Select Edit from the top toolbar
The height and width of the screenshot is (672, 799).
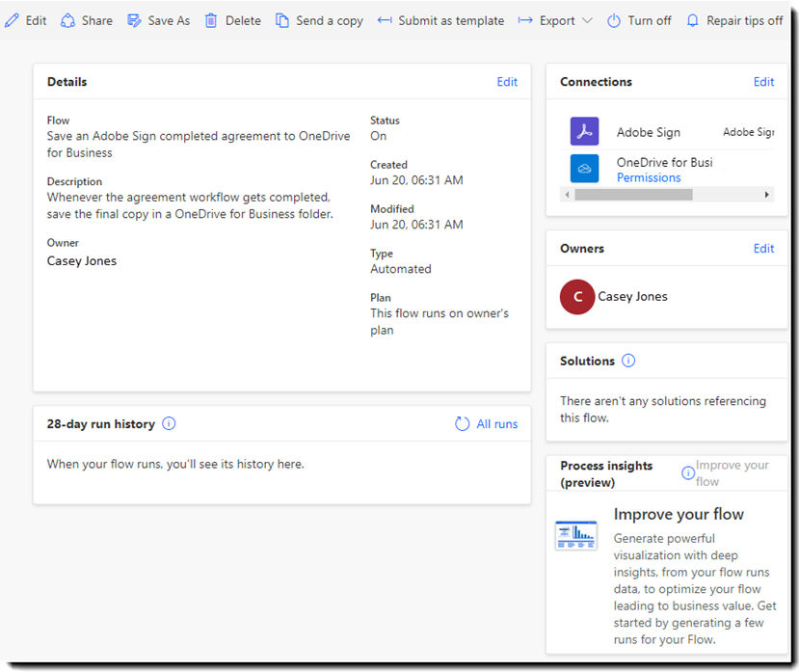25,19
